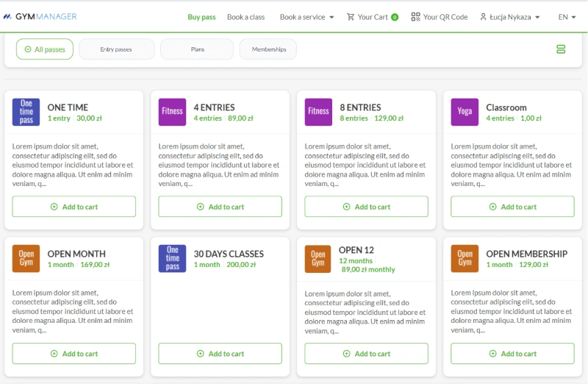Click Open Gym badge on Open Month
588x384 pixels.
tap(26, 258)
